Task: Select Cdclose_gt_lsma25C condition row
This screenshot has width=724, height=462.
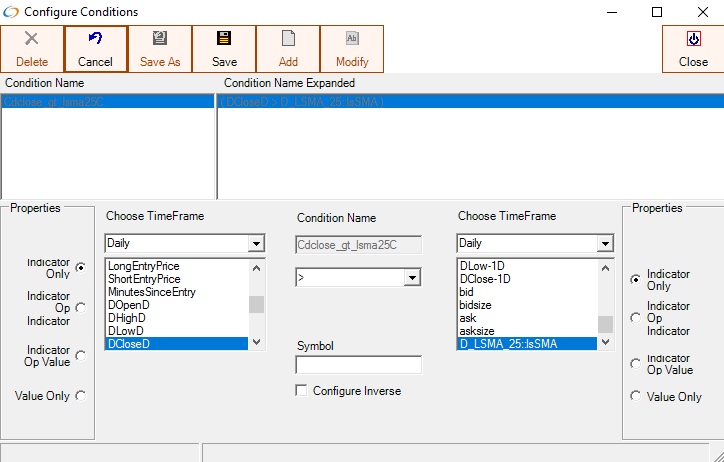Action: point(108,101)
